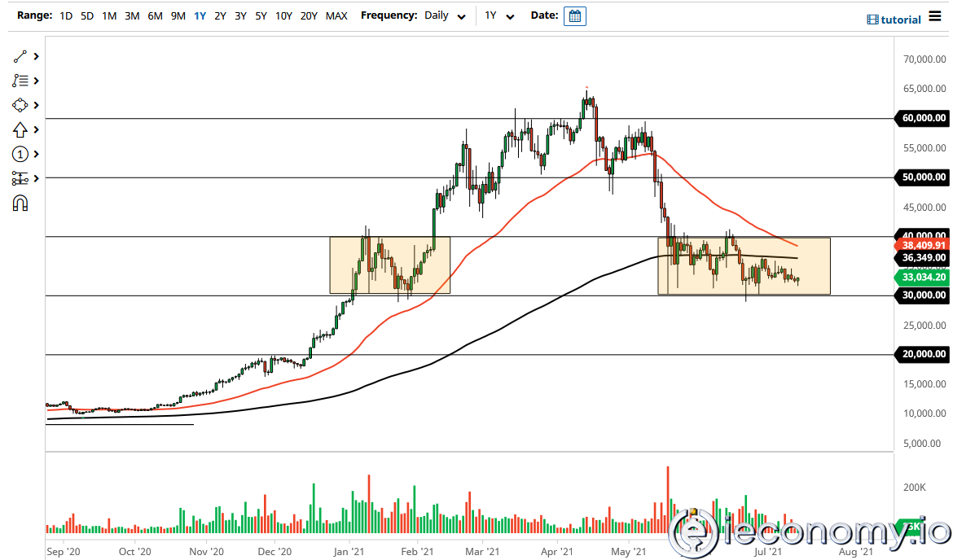Image resolution: width=953 pixels, height=560 pixels.
Task: Select the 1D range option
Action: pos(65,15)
